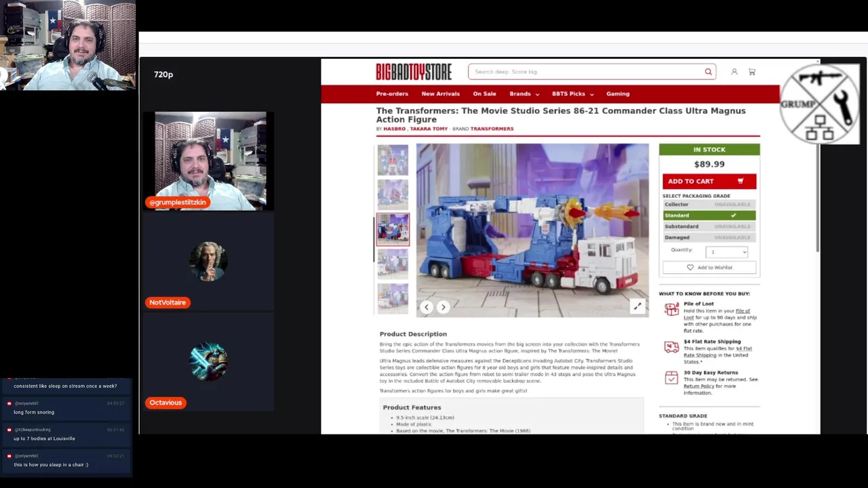Click the $89.99 price
Image resolution: width=868 pixels, height=488 pixels.
click(x=709, y=164)
